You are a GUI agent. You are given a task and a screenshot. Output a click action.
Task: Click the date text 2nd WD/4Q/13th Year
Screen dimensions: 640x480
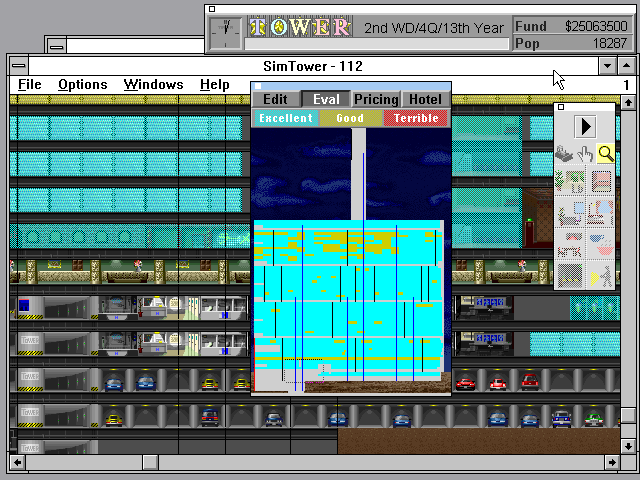pos(434,28)
